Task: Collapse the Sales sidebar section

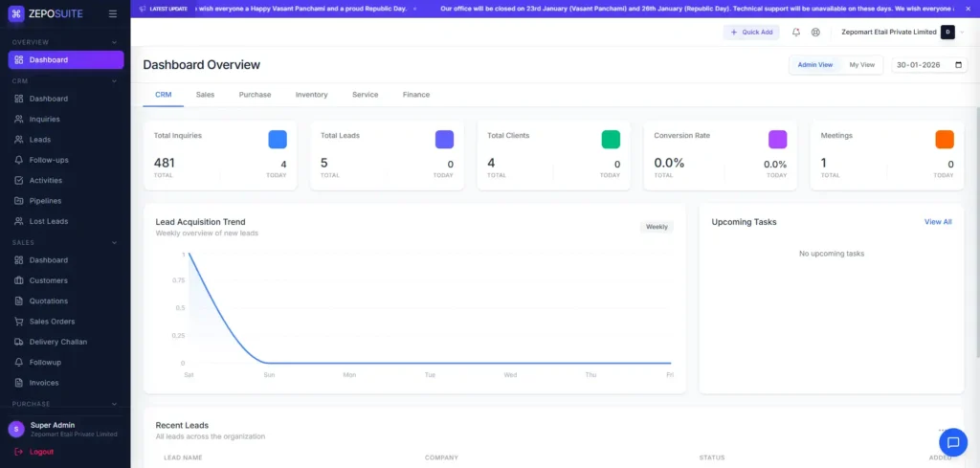Action: (x=115, y=242)
